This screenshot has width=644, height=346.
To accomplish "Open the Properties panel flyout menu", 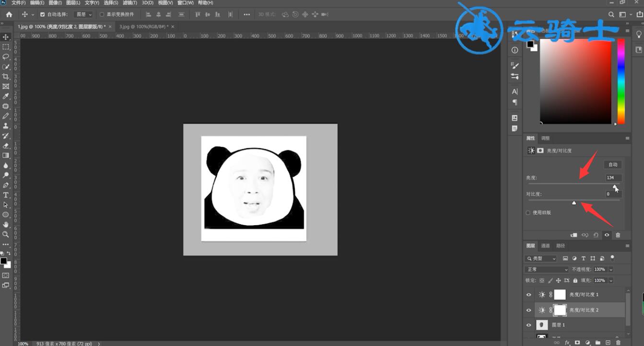I will pos(627,138).
